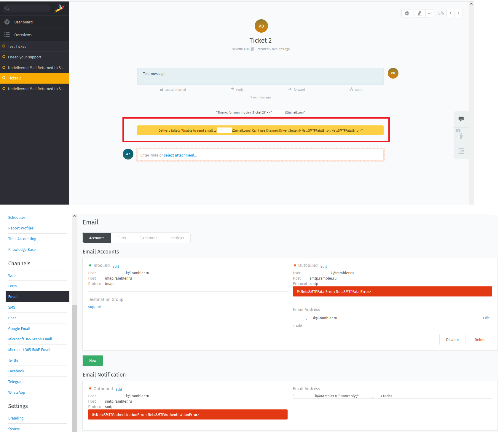Click the Delete account button

[480, 340]
